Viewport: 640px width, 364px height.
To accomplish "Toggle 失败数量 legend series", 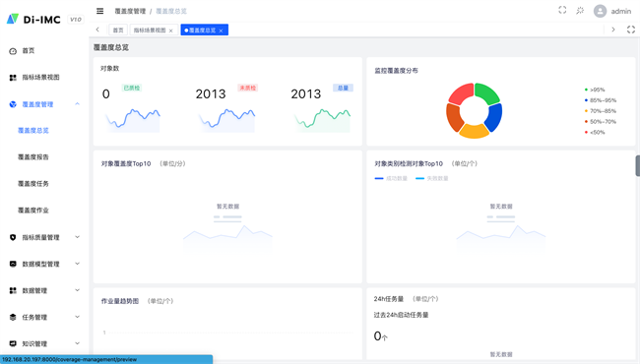I will click(432, 178).
